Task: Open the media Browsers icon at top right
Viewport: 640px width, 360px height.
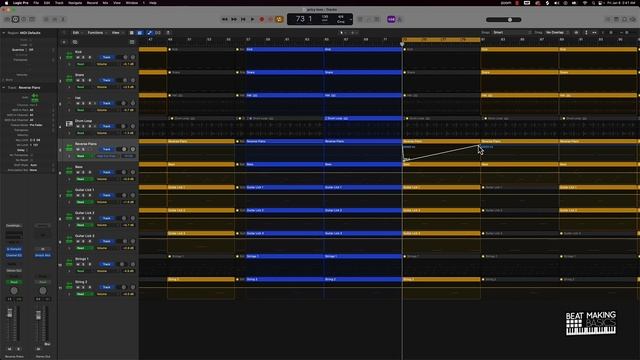Action: pos(632,19)
